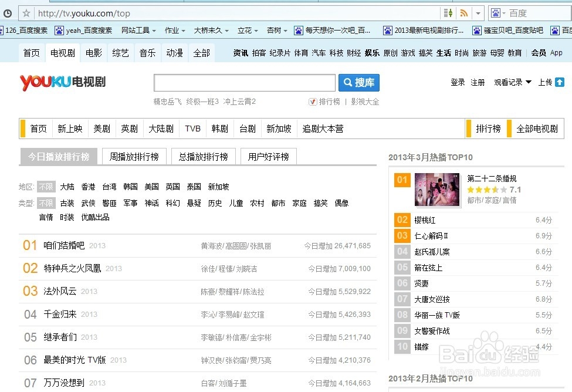
Task: Expand the 作业 bookmark folder
Action: (175, 31)
